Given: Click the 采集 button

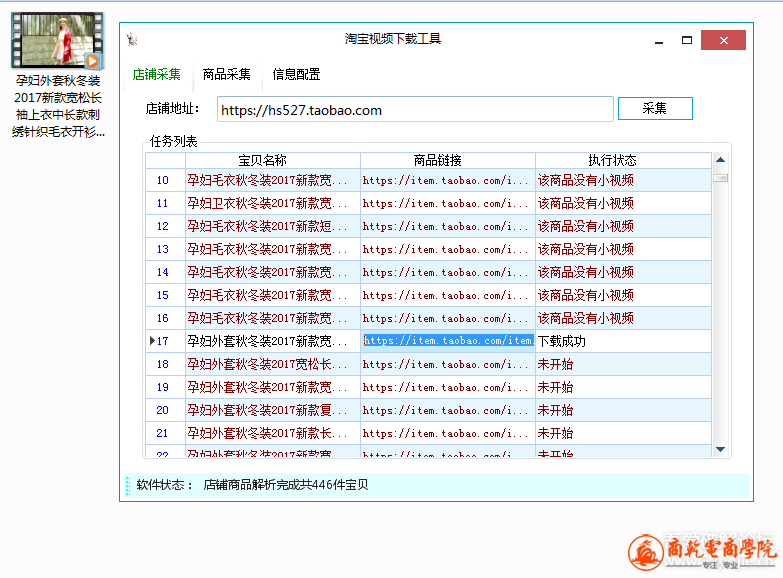Looking at the screenshot, I should 655,108.
